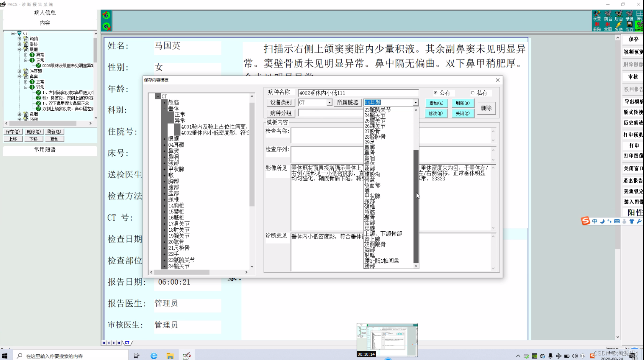Open Windows Start menu
644x360 pixels.
(5, 356)
